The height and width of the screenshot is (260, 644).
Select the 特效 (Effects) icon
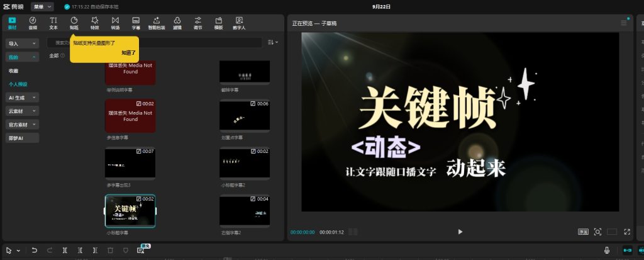(x=94, y=23)
